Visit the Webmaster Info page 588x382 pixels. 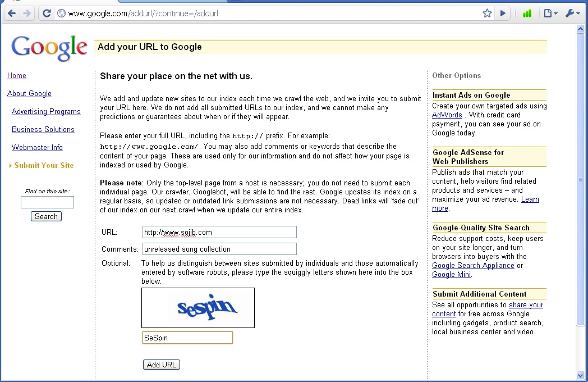[x=37, y=147]
